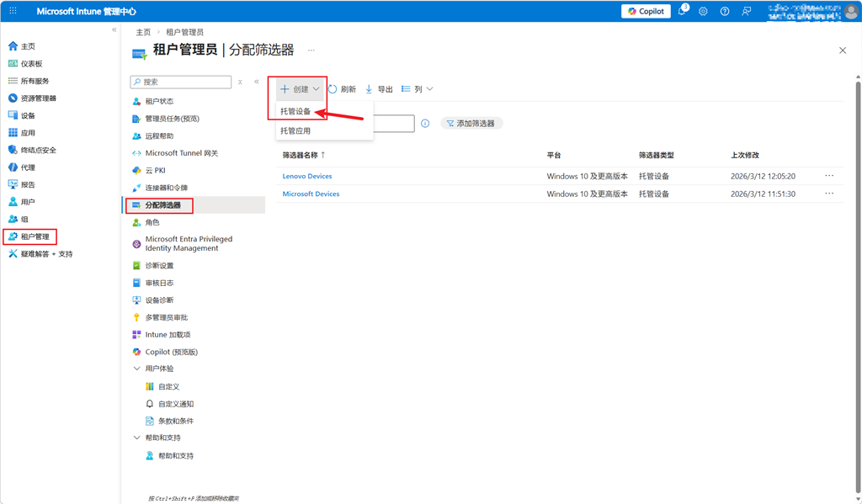The height and width of the screenshot is (504, 862).
Task: Open more options for Microsoft Devices row
Action: [x=829, y=194]
